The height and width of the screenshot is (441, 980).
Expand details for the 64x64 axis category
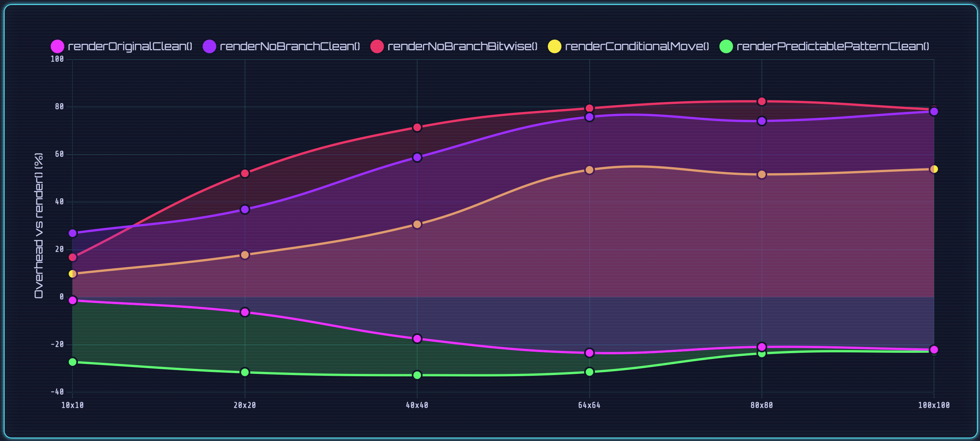click(x=589, y=405)
